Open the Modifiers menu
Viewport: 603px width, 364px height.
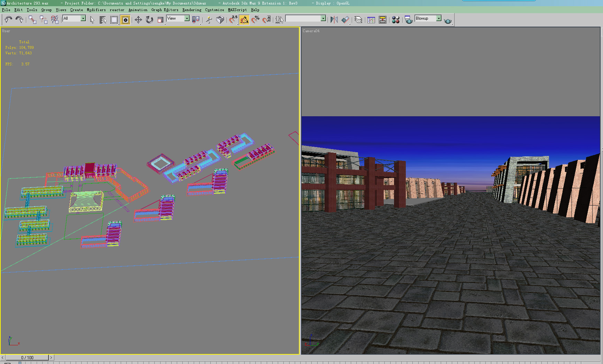96,10
